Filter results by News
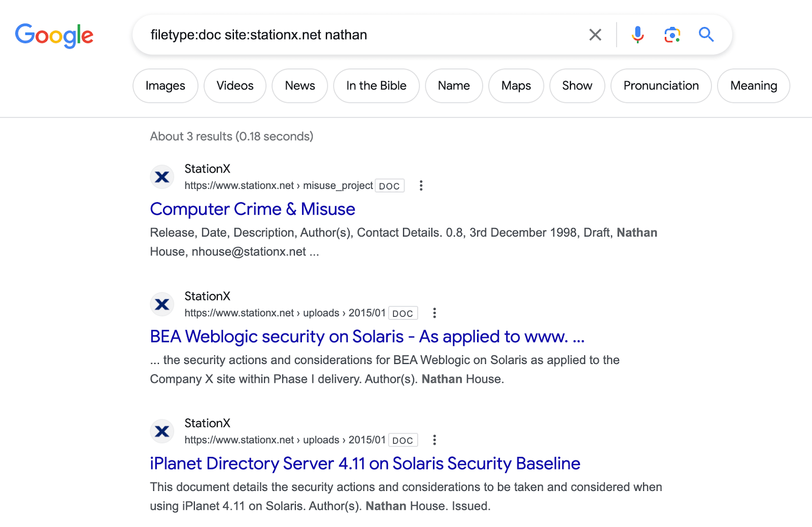The image size is (812, 527). pyautogui.click(x=300, y=86)
